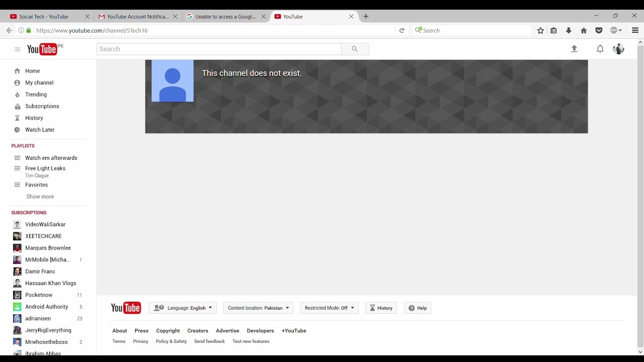Expand playlists with Show more

40,197
